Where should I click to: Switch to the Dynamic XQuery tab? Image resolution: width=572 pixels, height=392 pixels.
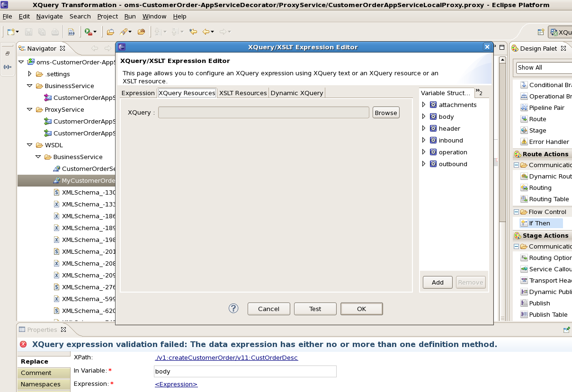297,93
